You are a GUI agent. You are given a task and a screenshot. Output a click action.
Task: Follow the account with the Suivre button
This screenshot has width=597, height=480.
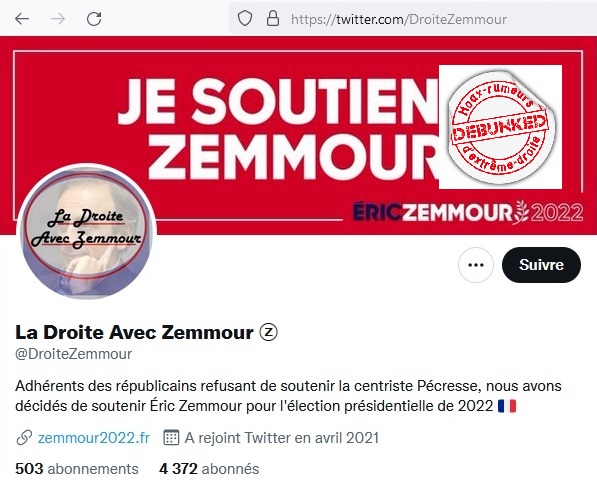pos(541,265)
